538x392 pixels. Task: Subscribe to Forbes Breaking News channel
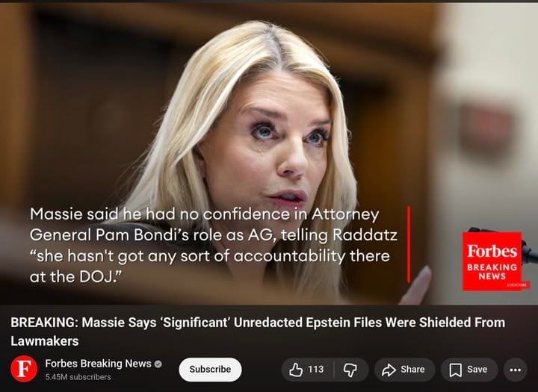[210, 370]
